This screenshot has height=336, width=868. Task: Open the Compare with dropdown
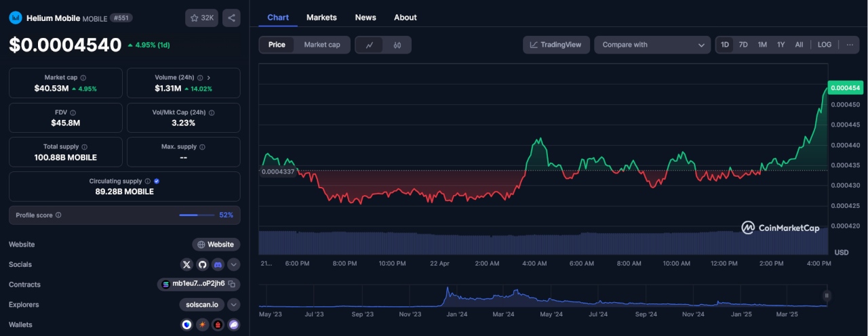(652, 45)
